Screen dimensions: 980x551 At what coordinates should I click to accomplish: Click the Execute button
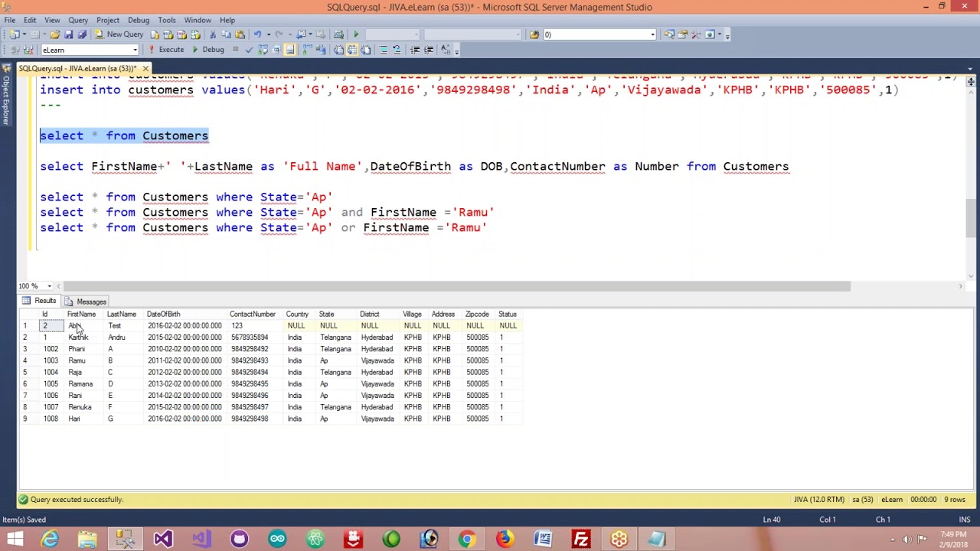tap(165, 50)
